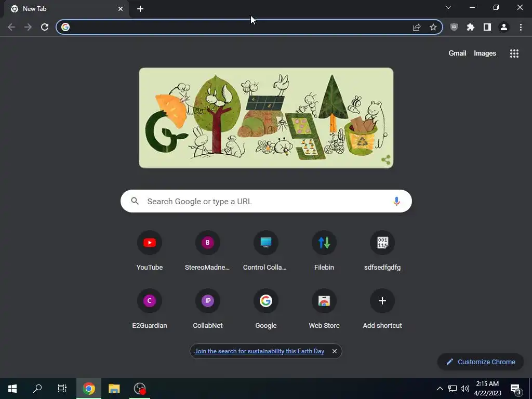
Task: Open the profile avatar menu
Action: click(504, 27)
